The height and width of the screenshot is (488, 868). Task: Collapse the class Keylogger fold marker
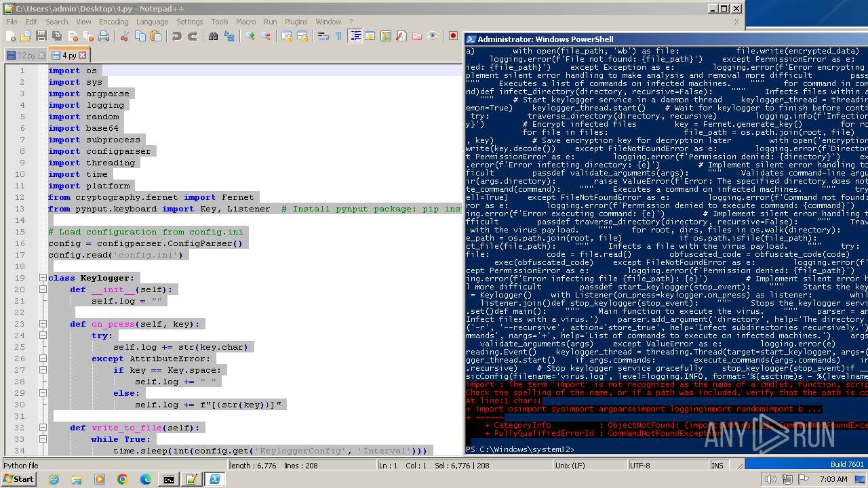pos(43,278)
